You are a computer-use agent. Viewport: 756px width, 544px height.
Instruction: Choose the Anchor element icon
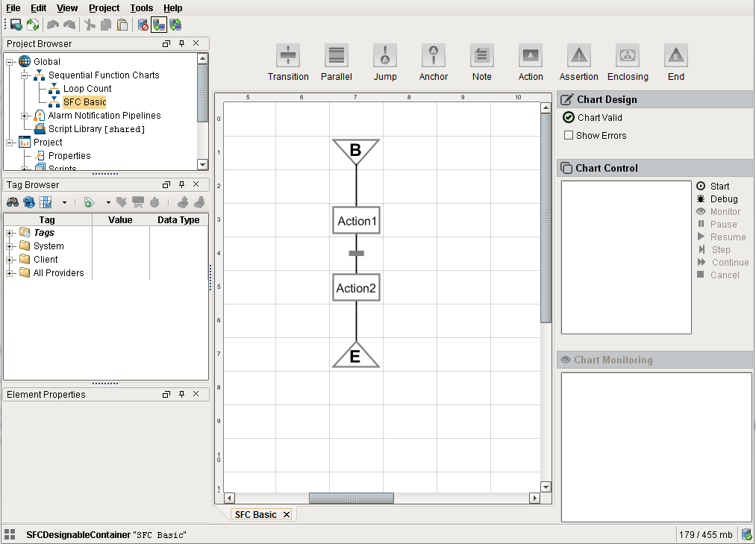click(434, 56)
